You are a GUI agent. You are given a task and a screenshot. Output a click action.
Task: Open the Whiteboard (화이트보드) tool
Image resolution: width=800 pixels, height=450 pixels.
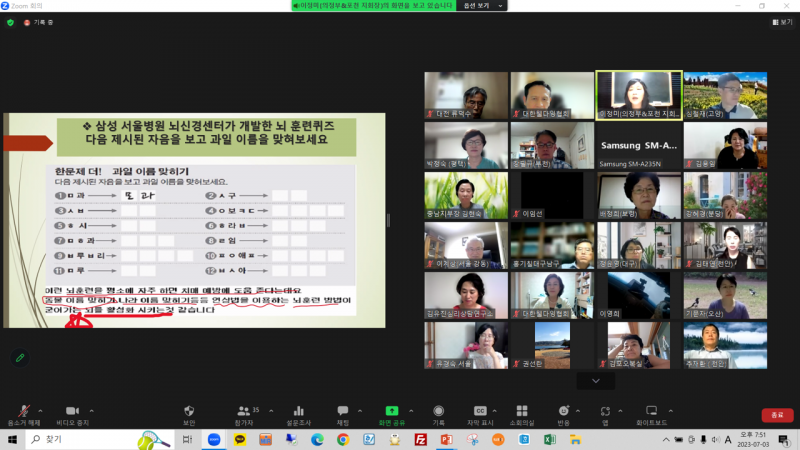pyautogui.click(x=652, y=411)
